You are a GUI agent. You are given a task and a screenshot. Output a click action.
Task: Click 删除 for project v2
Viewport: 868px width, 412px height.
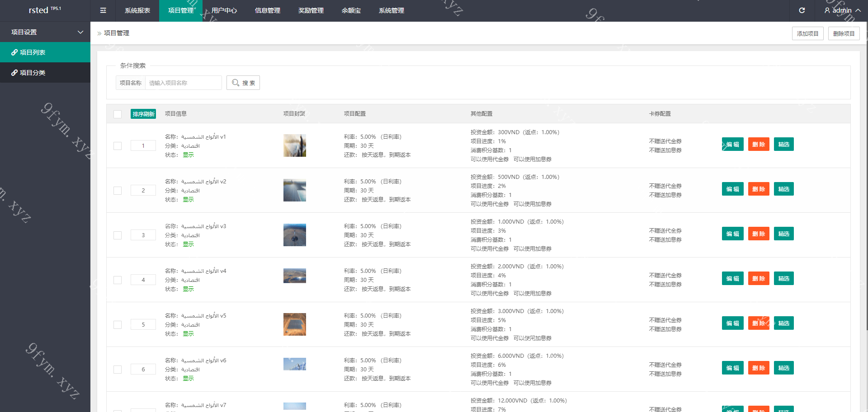[759, 189]
